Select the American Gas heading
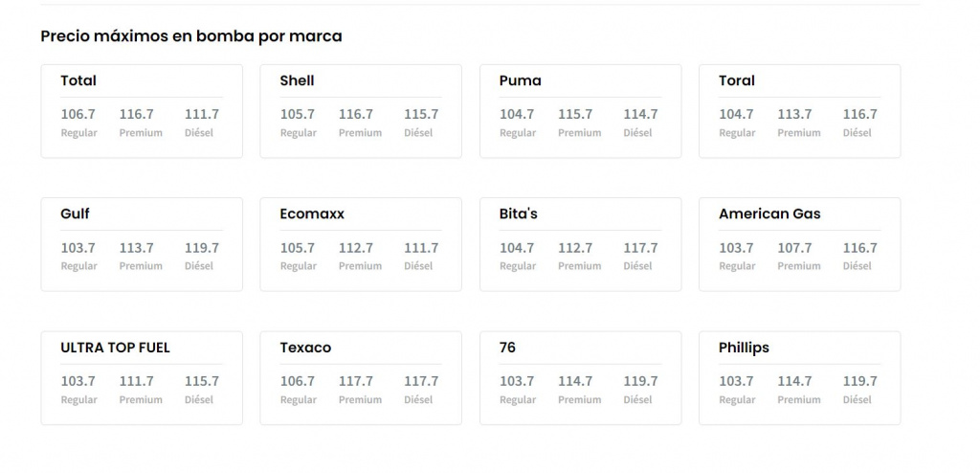This screenshot has height=473, width=980. 769,214
